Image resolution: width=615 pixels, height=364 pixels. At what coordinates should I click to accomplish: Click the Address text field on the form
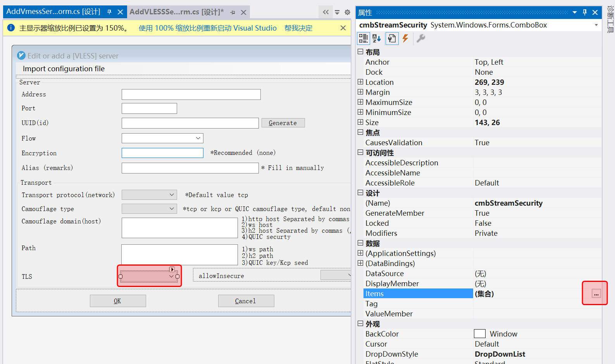[x=191, y=94]
